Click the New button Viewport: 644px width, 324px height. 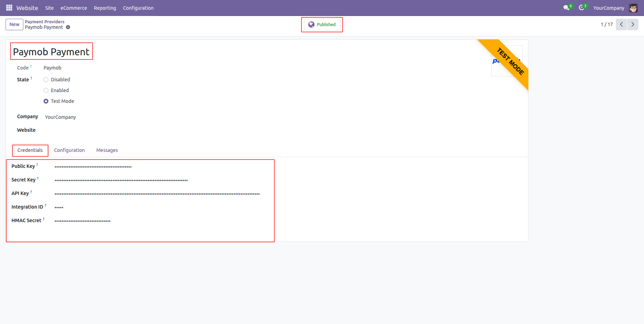14,24
